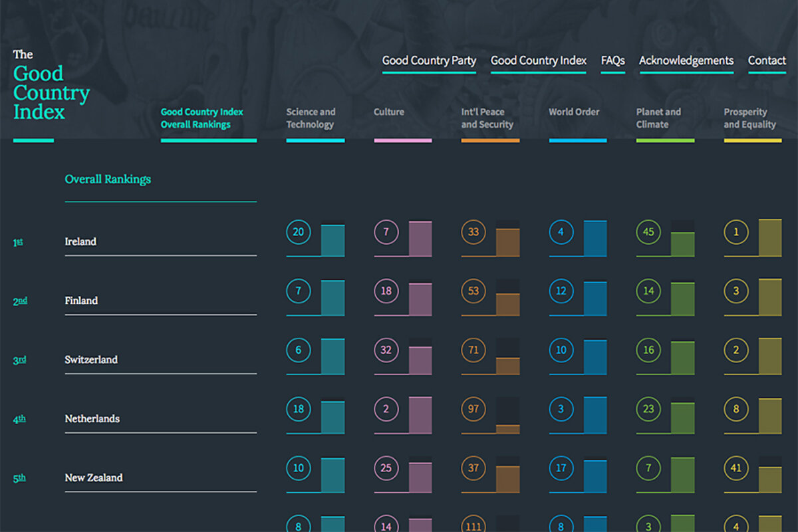Screen dimensions: 798x532
Task: Click Netherlands' World Order rank 3 circle
Action: 561,409
